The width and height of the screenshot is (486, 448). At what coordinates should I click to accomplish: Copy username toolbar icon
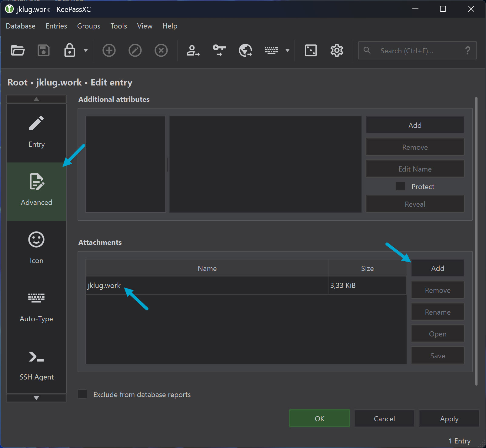click(193, 50)
